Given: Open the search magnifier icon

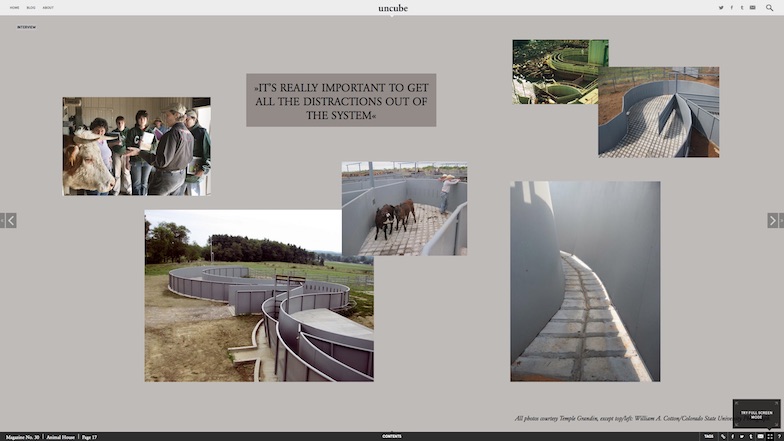Looking at the screenshot, I should [x=769, y=7].
